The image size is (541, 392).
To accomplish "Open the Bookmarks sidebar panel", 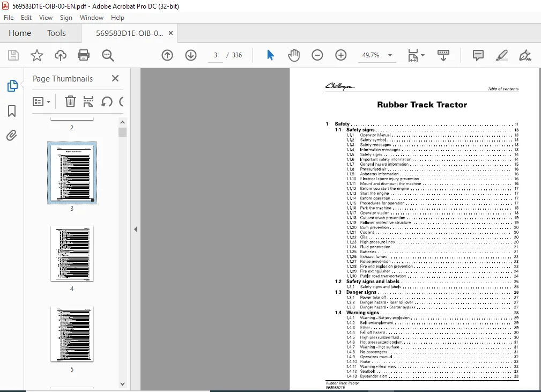I will [x=12, y=111].
